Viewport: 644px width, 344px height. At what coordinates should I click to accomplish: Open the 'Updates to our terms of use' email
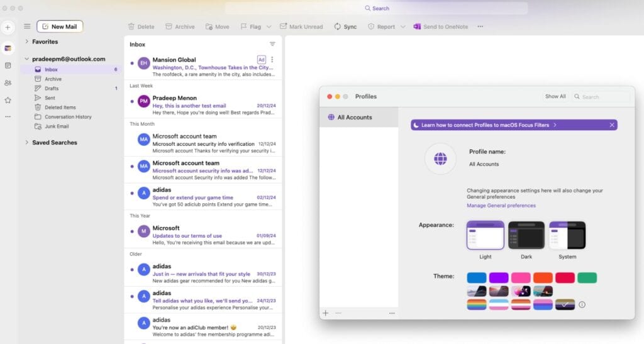[203, 235]
